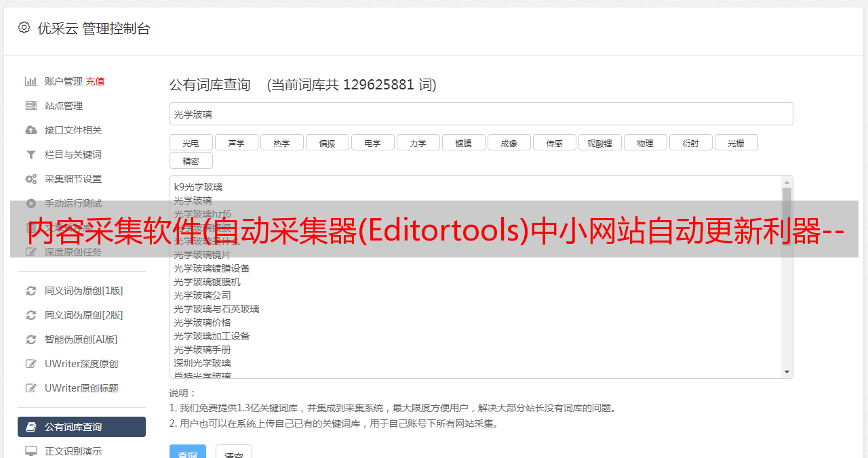
Task: Click the result line 光学玻璃加工设备
Action: click(212, 336)
